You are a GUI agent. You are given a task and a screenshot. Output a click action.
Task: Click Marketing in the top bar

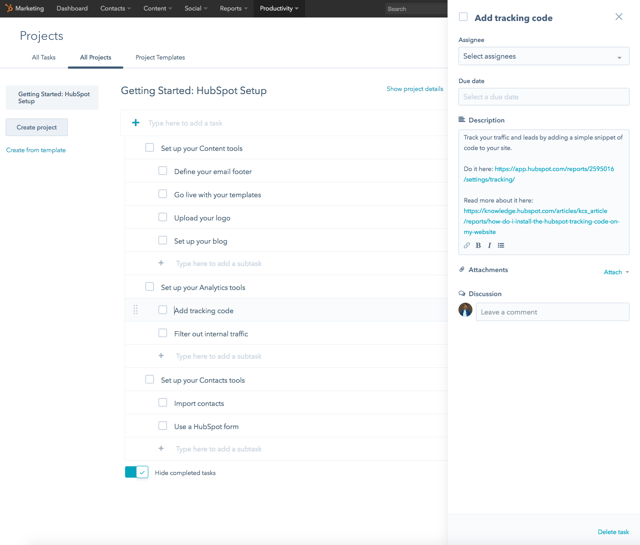pos(29,9)
